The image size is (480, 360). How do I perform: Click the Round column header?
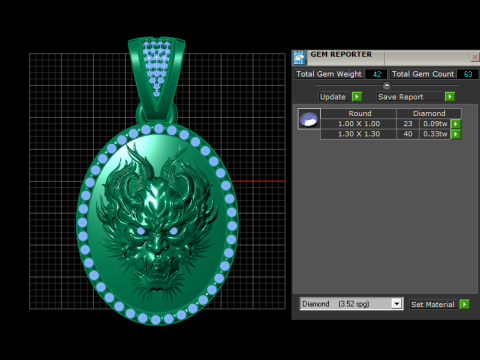coord(359,113)
